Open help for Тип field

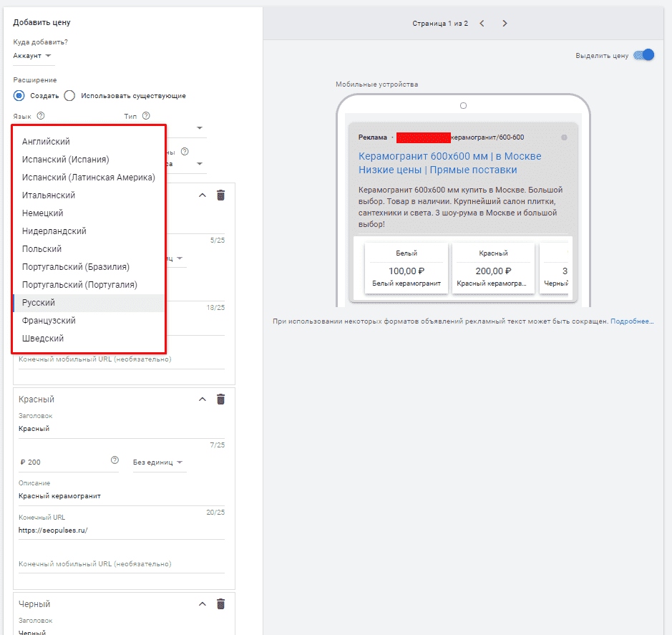pyautogui.click(x=146, y=116)
